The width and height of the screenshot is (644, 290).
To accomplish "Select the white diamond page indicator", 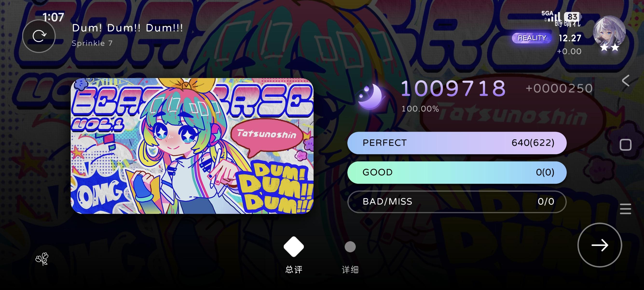I will click(x=294, y=247).
